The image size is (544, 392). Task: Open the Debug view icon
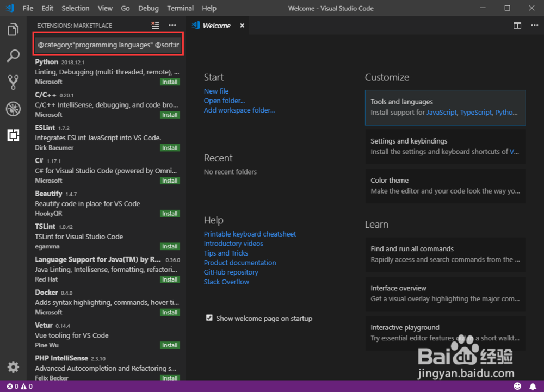click(x=13, y=109)
